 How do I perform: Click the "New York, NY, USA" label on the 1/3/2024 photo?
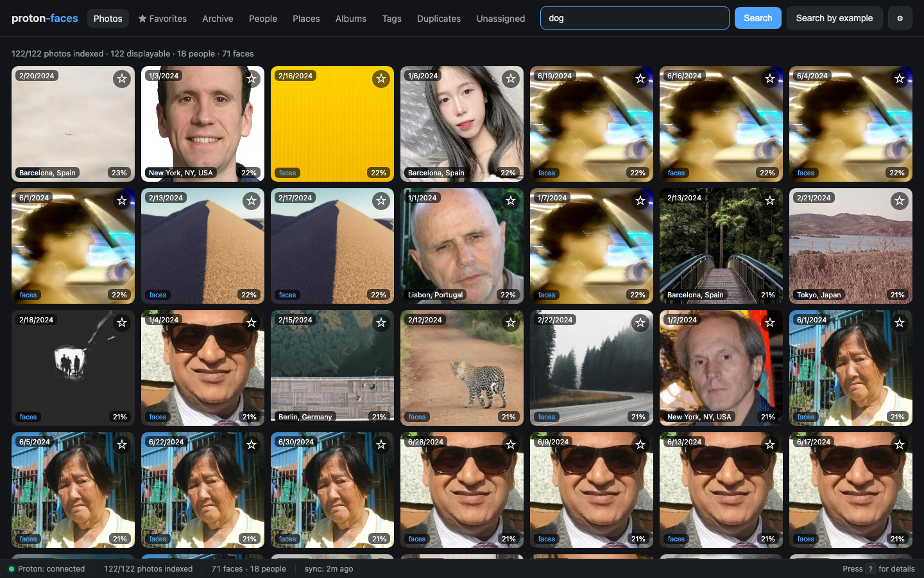point(181,173)
